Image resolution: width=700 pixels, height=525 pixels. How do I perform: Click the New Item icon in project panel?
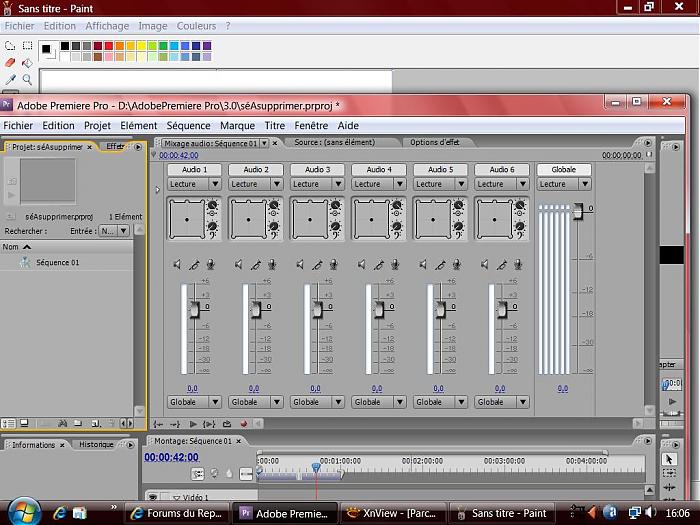[x=95, y=423]
